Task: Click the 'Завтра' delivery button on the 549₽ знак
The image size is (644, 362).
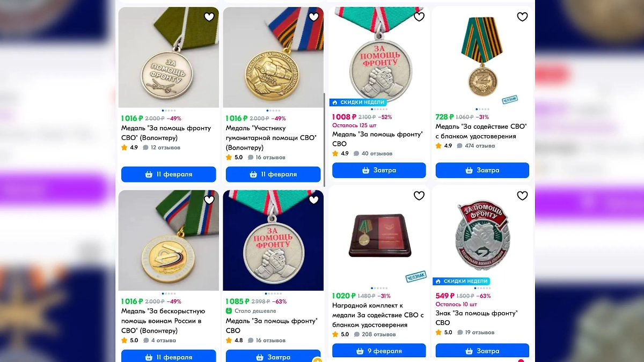Action: [x=482, y=350]
